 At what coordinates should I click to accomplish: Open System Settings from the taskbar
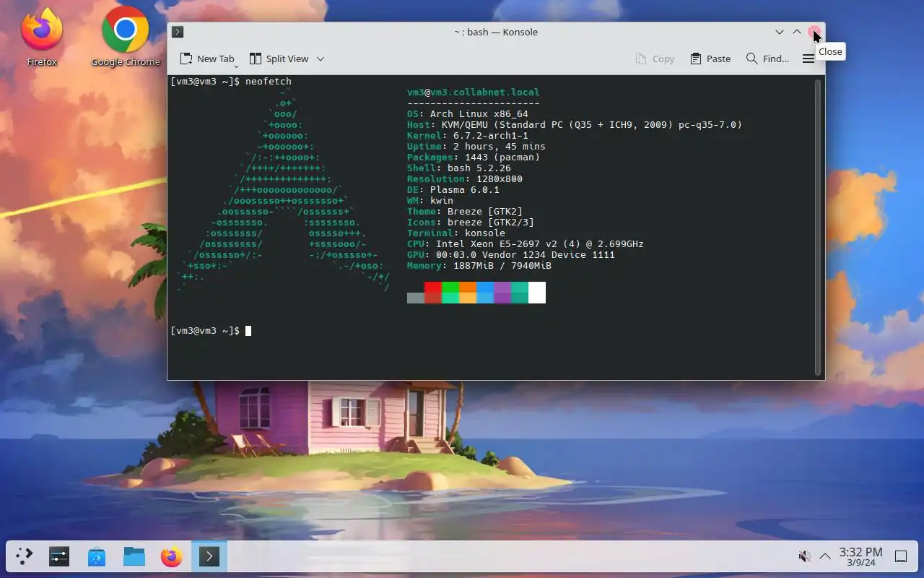click(59, 556)
